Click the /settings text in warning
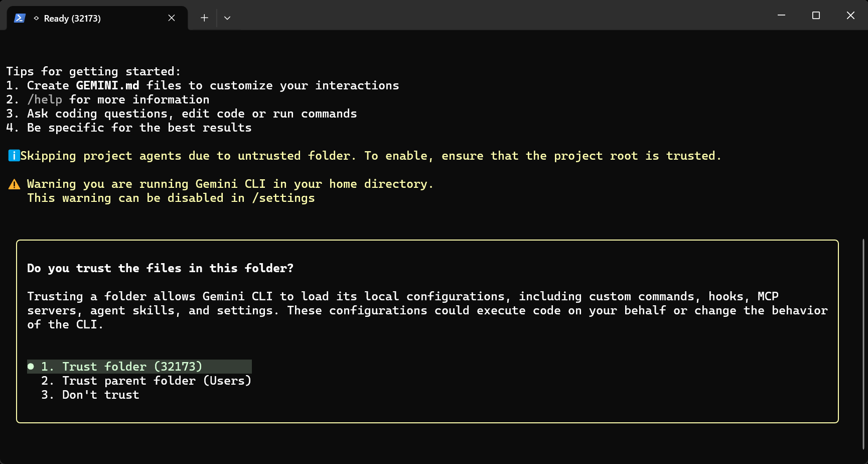The height and width of the screenshot is (464, 868). click(283, 198)
